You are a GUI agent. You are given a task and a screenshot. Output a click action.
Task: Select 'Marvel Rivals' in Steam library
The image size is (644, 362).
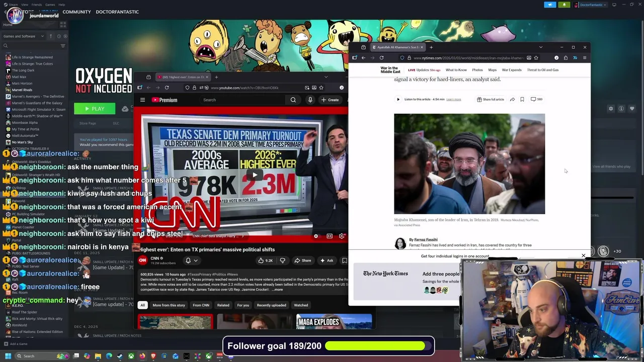(x=22, y=90)
